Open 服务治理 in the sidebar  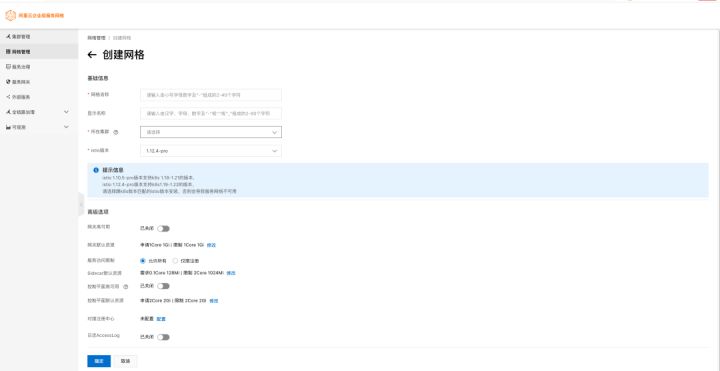[39, 67]
